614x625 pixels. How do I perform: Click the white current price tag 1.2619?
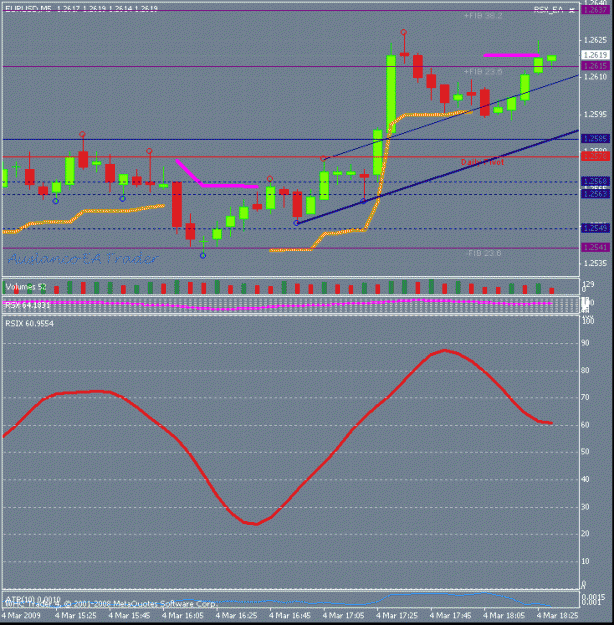click(596, 55)
